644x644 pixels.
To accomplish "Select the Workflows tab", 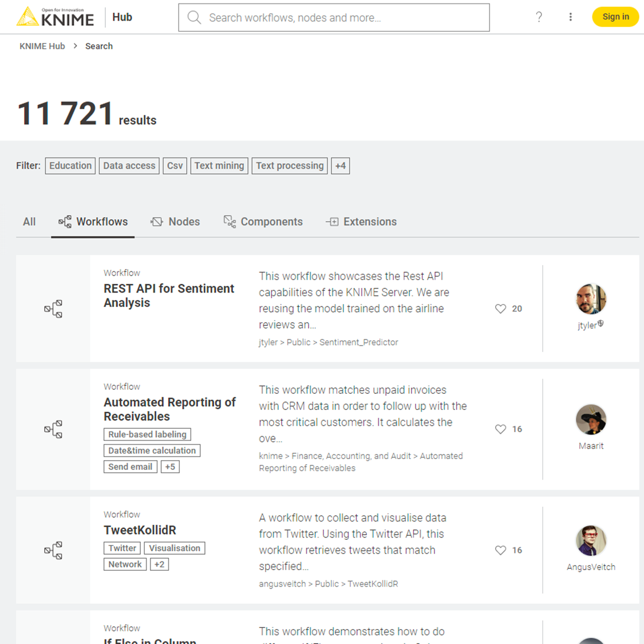I will 93,222.
